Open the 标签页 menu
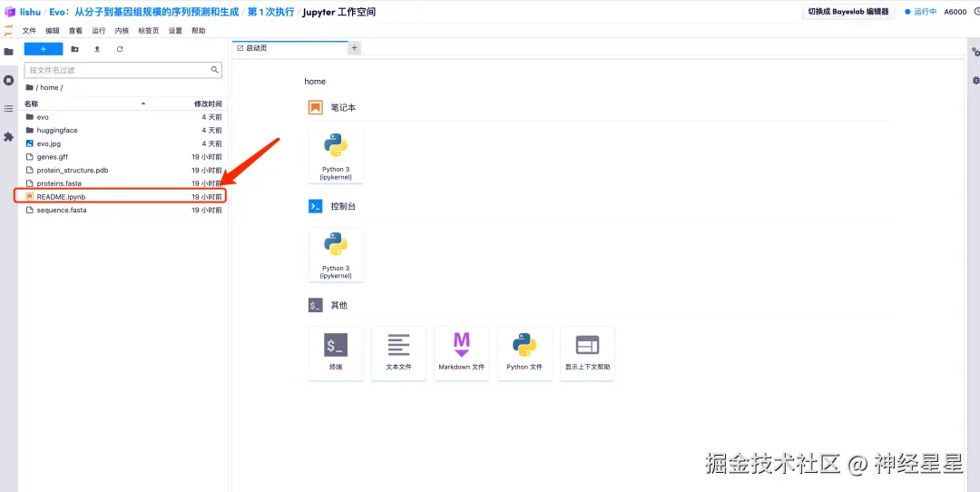 coord(149,31)
